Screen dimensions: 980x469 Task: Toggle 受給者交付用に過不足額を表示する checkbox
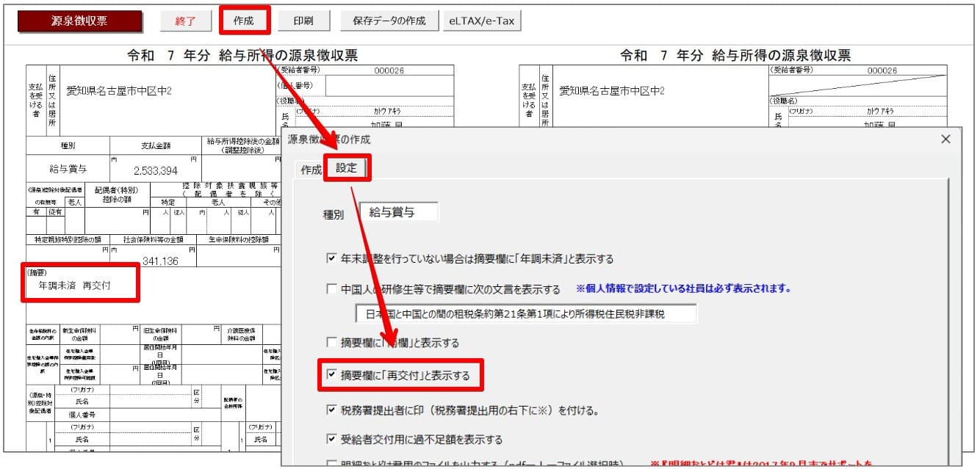[x=331, y=440]
